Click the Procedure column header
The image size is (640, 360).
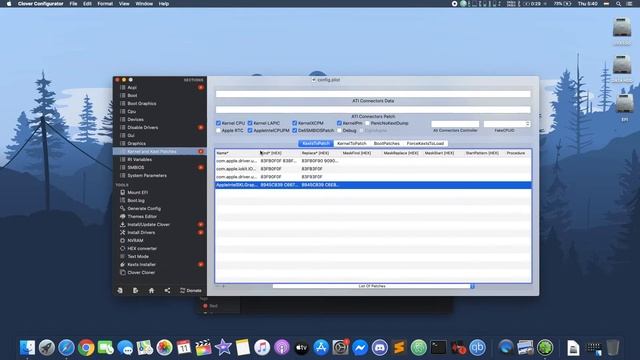coord(516,153)
